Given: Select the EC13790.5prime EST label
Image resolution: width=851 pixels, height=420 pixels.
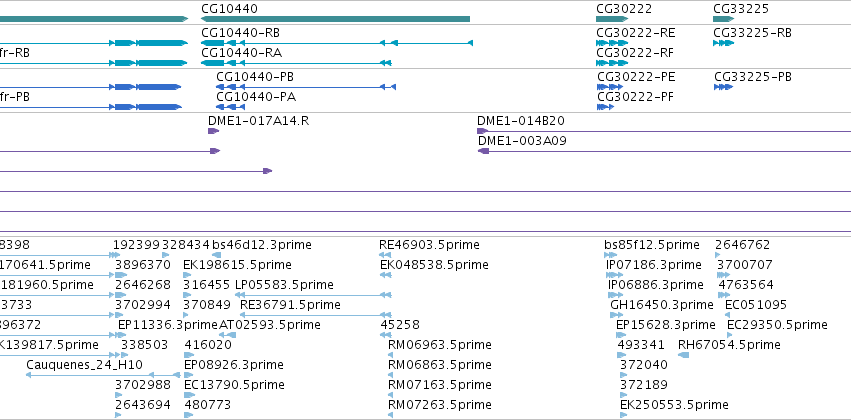Looking at the screenshot, I should [x=234, y=385].
